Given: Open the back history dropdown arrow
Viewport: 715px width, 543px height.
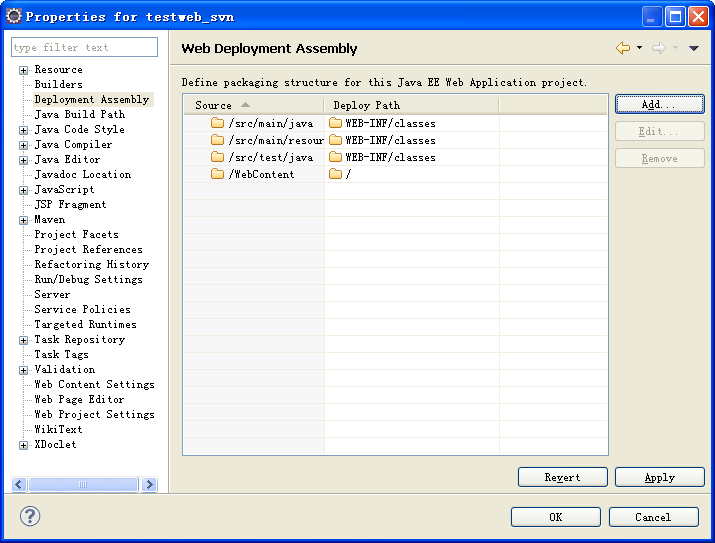Looking at the screenshot, I should pyautogui.click(x=639, y=47).
